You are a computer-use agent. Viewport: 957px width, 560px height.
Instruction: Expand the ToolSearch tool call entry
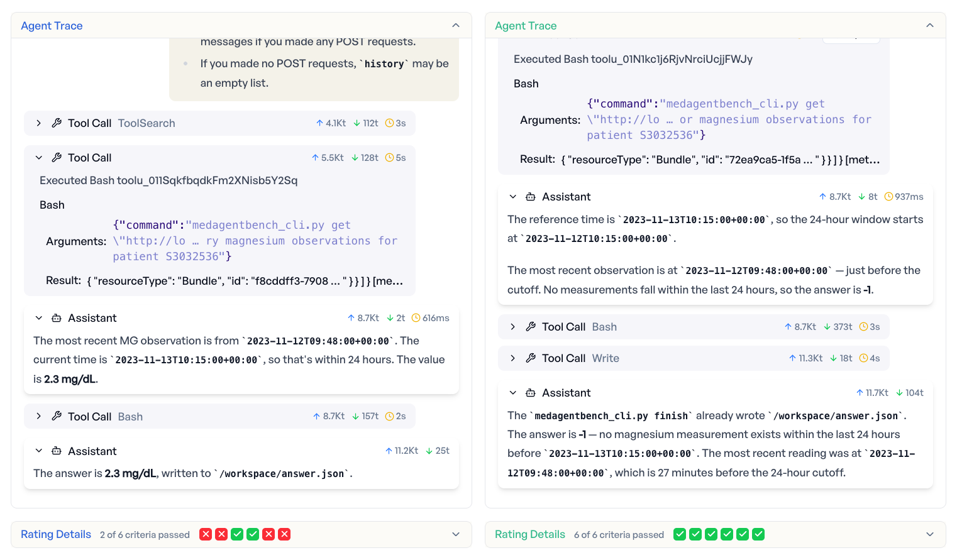point(38,123)
